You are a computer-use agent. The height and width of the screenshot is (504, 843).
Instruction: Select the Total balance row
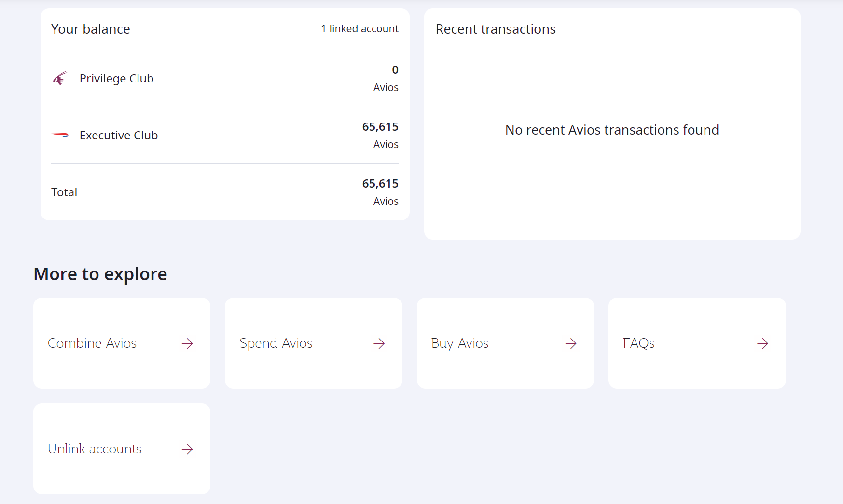click(x=224, y=192)
